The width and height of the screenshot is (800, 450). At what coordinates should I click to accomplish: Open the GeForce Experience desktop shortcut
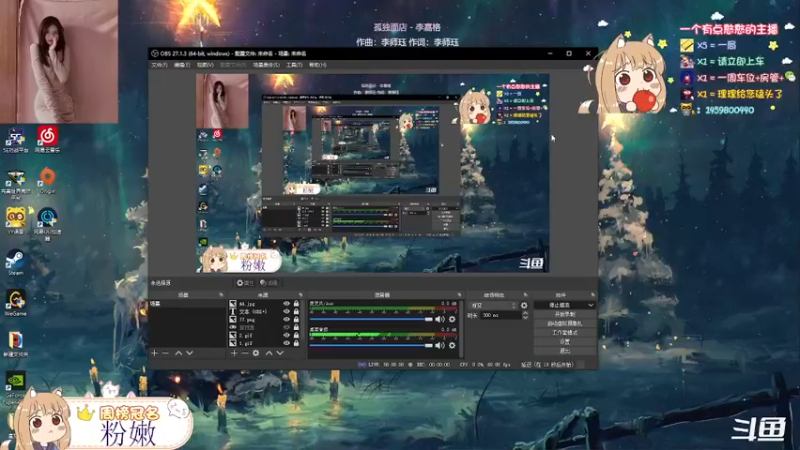coord(15,389)
